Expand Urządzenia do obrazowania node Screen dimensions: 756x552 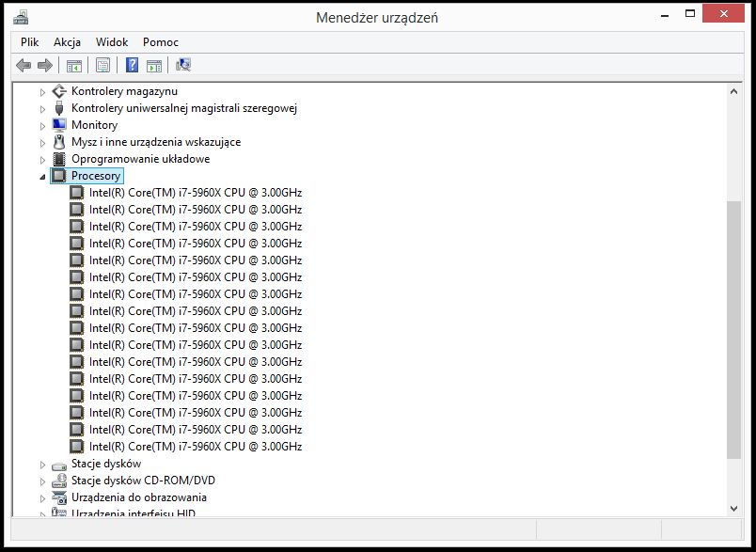pyautogui.click(x=42, y=498)
